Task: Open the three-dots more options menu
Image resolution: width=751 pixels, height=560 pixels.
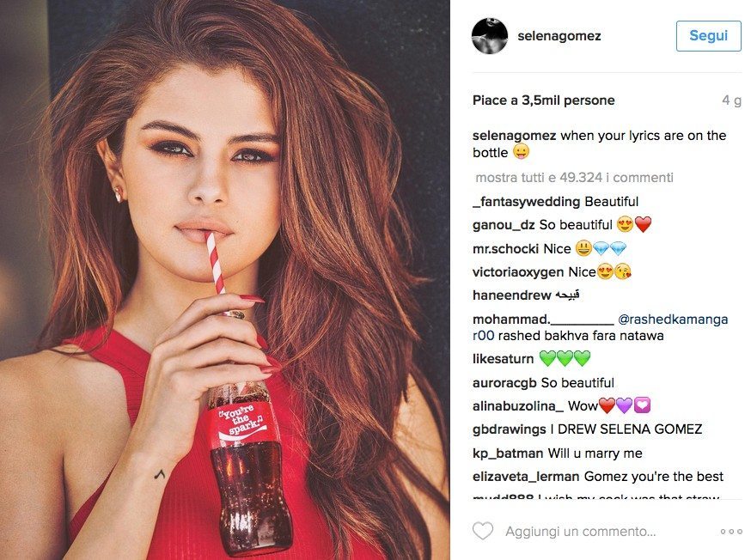Action: [x=731, y=532]
